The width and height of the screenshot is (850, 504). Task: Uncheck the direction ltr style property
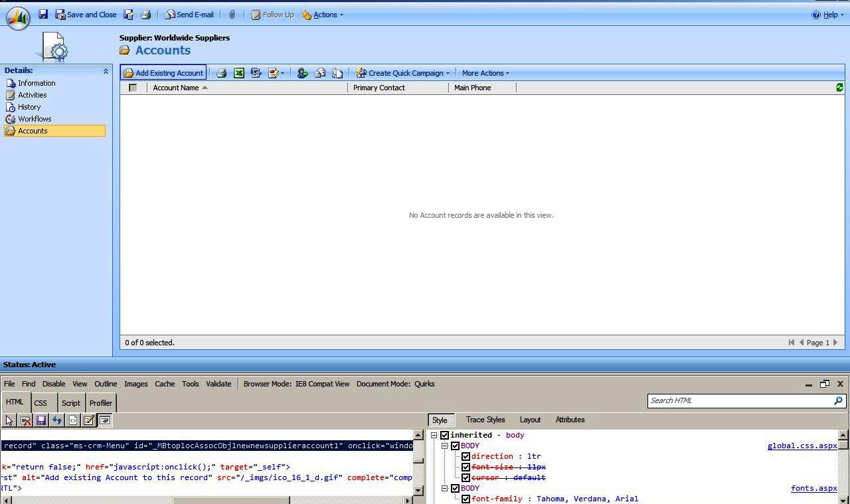[x=466, y=456]
